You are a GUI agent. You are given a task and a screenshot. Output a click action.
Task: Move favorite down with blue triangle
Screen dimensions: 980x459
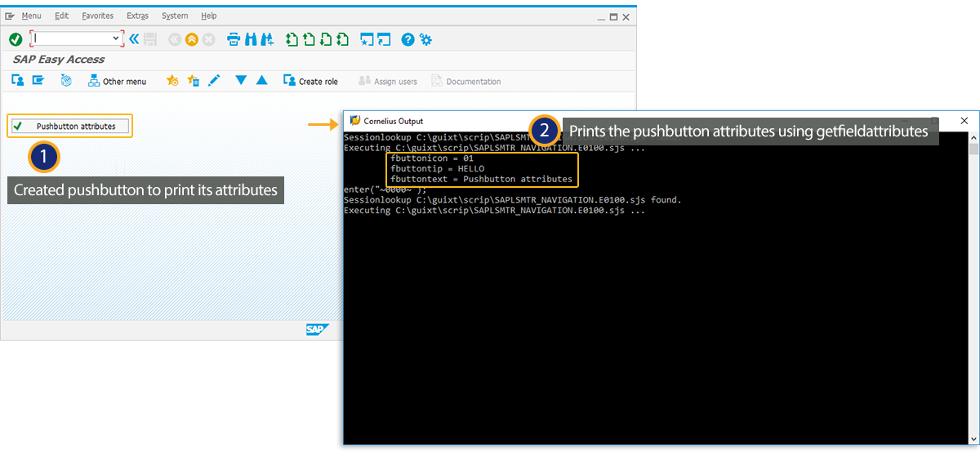click(x=241, y=80)
